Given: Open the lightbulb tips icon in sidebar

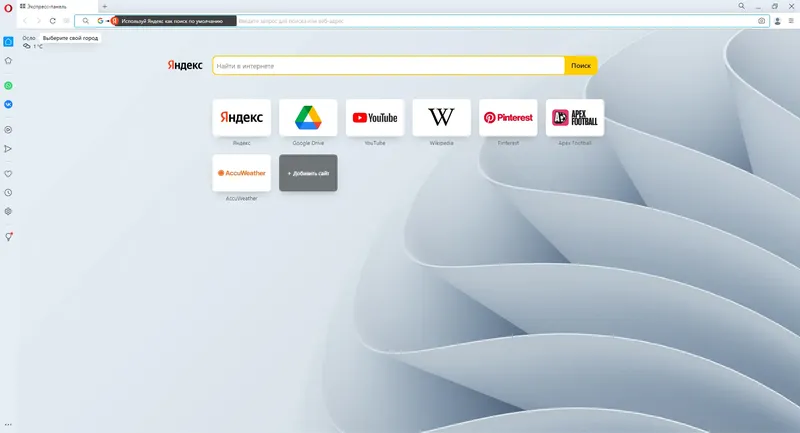Looking at the screenshot, I should (9, 237).
